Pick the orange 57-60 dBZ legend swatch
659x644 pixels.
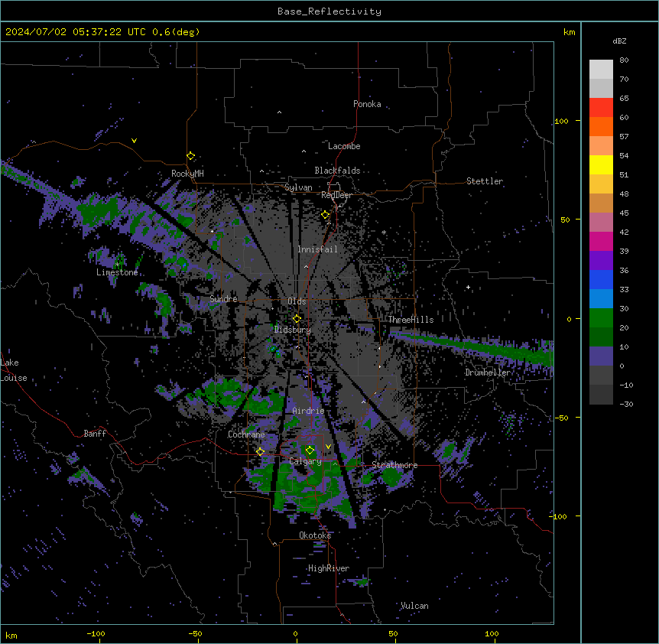tap(601, 126)
